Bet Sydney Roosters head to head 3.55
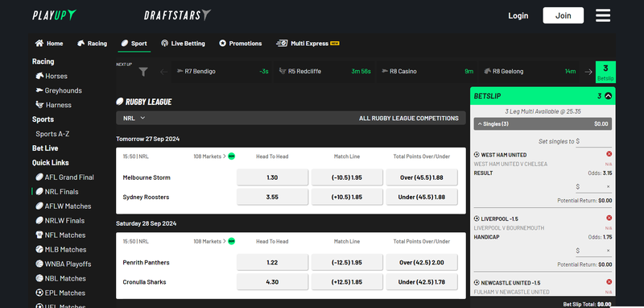Viewport: 644px width, 308px height. pos(272,197)
